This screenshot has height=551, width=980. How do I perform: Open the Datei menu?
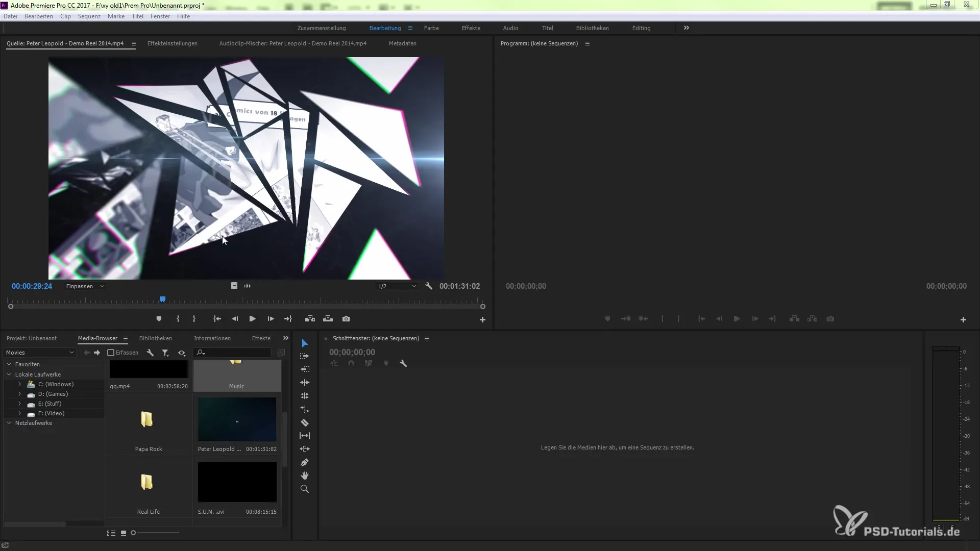coord(10,16)
